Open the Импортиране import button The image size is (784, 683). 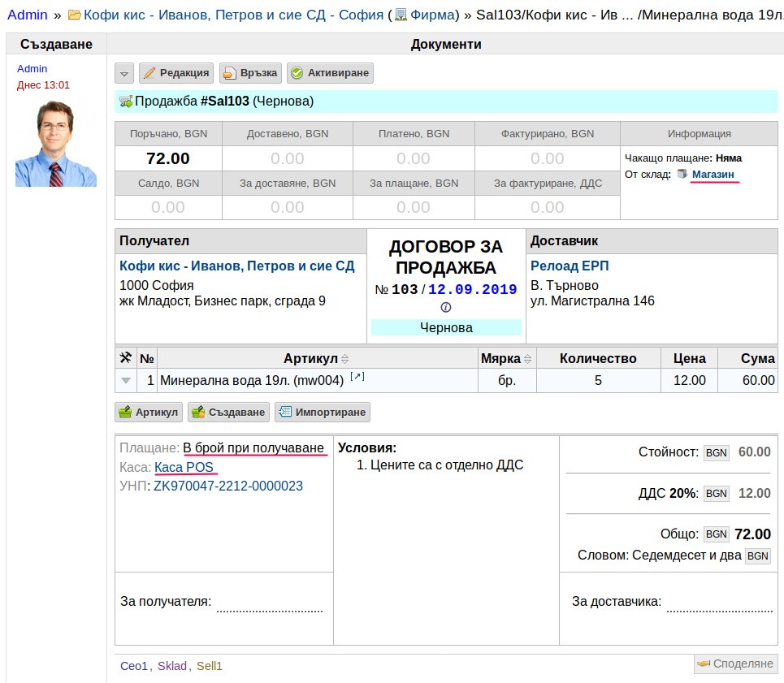[x=323, y=413]
